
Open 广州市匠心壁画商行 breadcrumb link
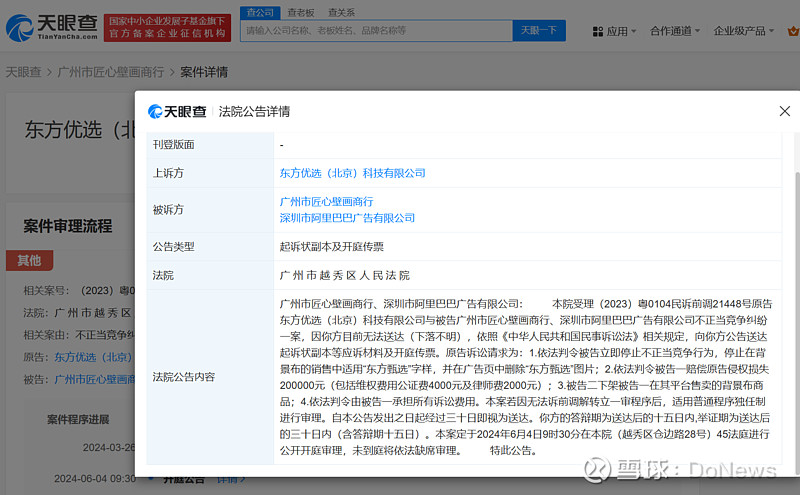click(111, 72)
